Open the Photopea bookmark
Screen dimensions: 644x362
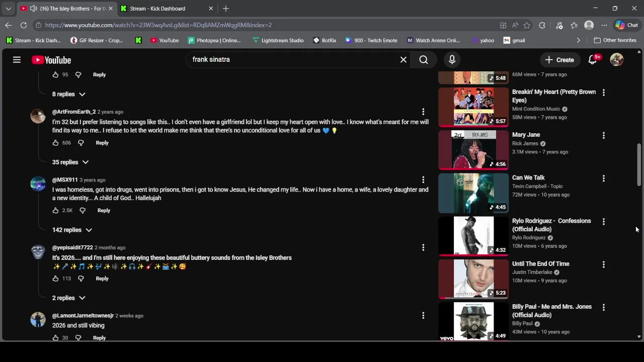tap(214, 40)
